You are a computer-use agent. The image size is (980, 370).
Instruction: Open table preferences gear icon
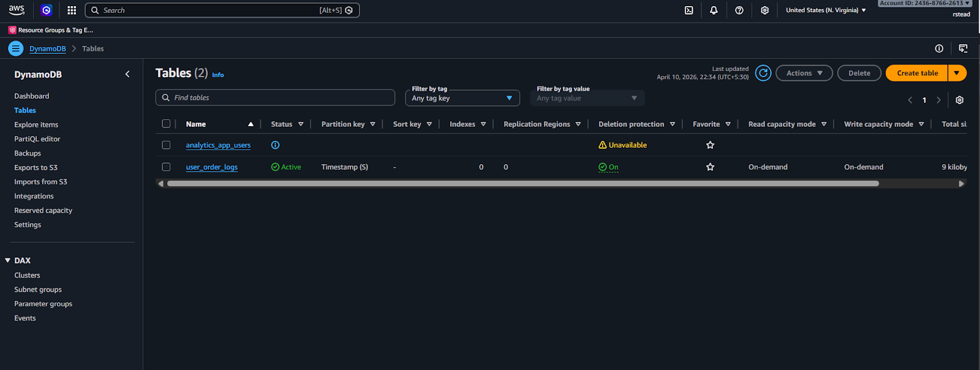[x=960, y=100]
